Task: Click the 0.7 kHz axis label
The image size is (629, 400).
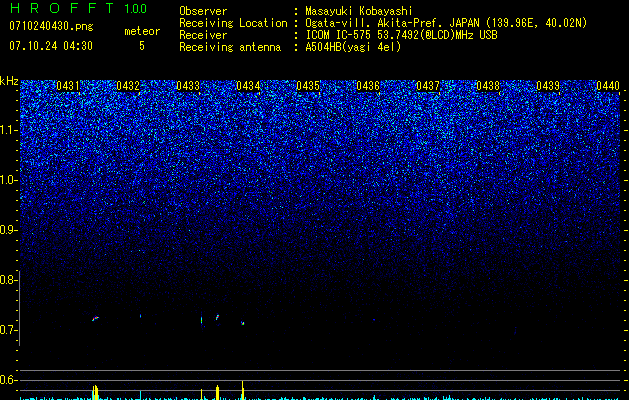Action: click(8, 330)
